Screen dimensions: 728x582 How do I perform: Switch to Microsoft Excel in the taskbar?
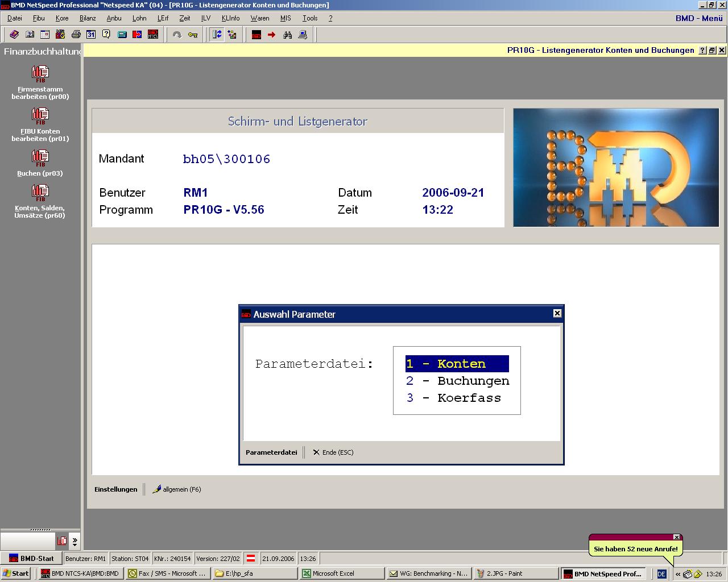(x=333, y=573)
